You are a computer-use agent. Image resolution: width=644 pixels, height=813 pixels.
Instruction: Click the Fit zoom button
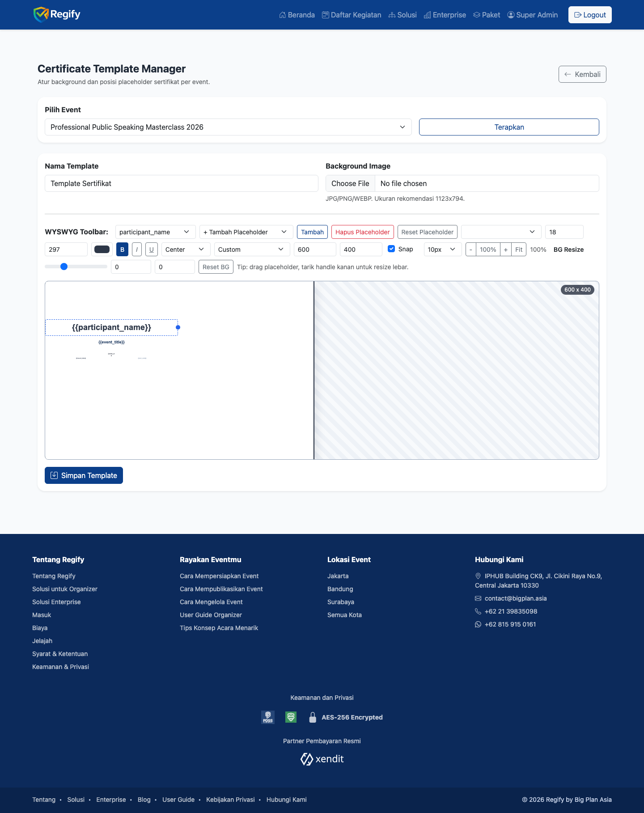[x=519, y=250]
